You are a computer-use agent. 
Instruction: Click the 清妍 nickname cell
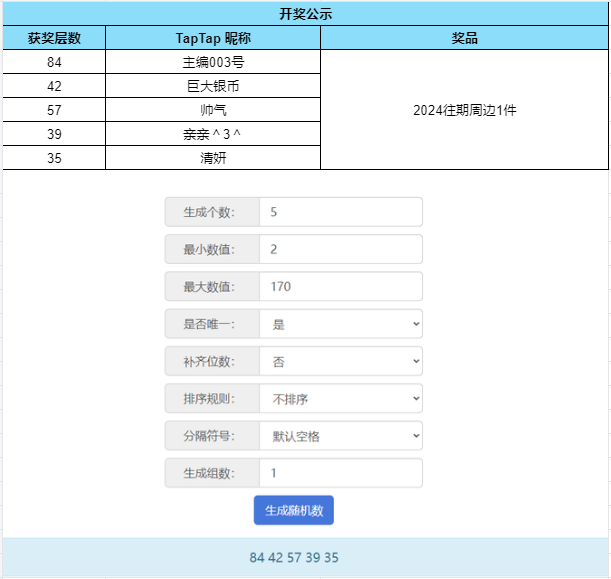pos(213,158)
